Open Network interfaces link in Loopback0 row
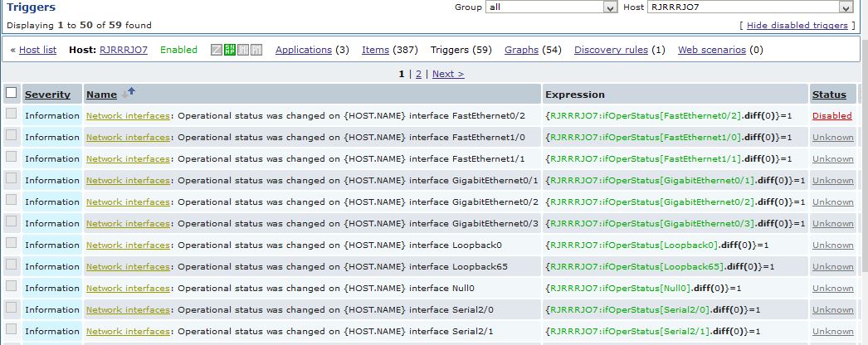This screenshot has height=345, width=868. click(128, 245)
